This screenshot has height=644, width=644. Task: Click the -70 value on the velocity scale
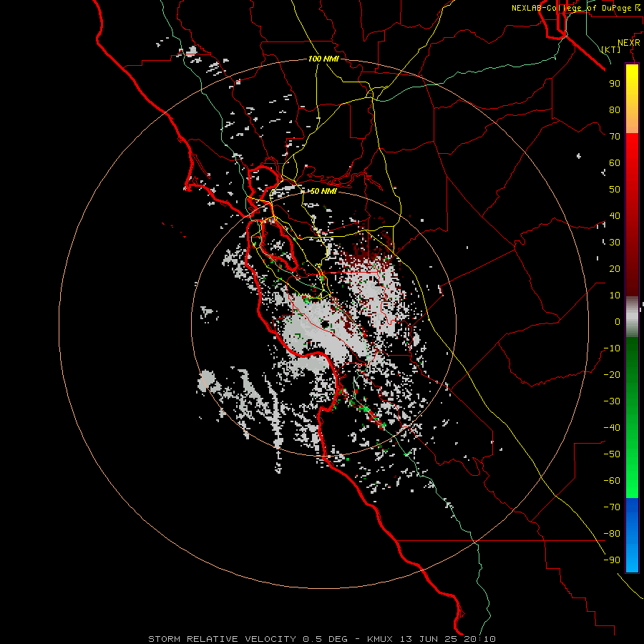pyautogui.click(x=612, y=507)
